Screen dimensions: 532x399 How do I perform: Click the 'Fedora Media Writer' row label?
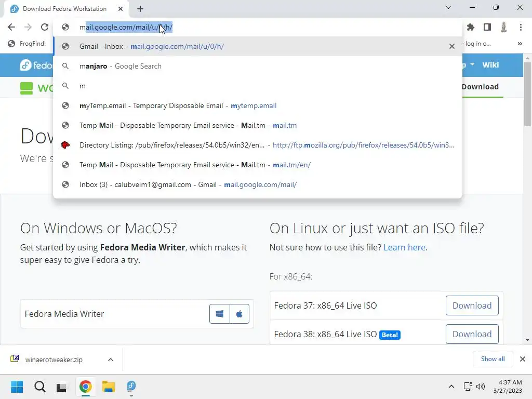[x=64, y=314]
